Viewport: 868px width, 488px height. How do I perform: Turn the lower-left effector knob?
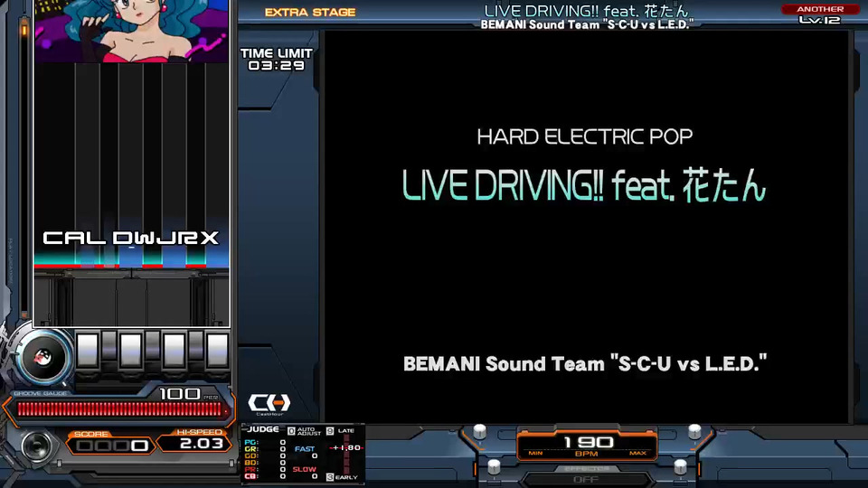click(x=494, y=466)
